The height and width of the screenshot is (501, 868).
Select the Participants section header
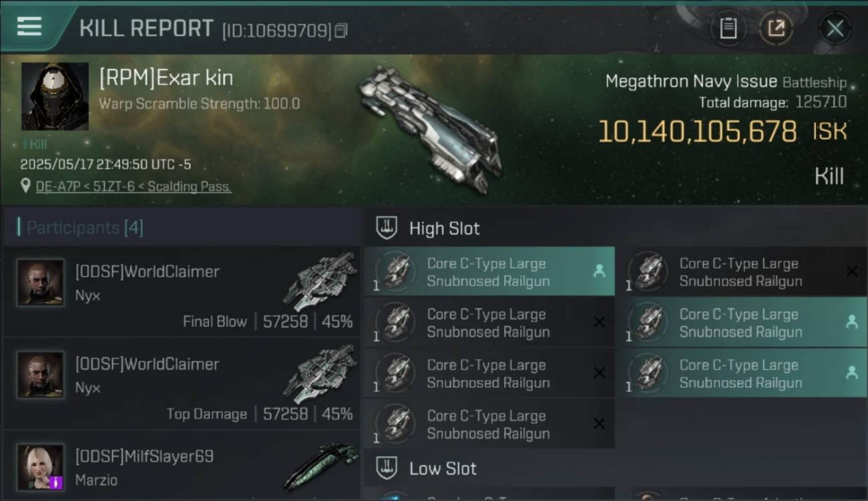(x=84, y=228)
